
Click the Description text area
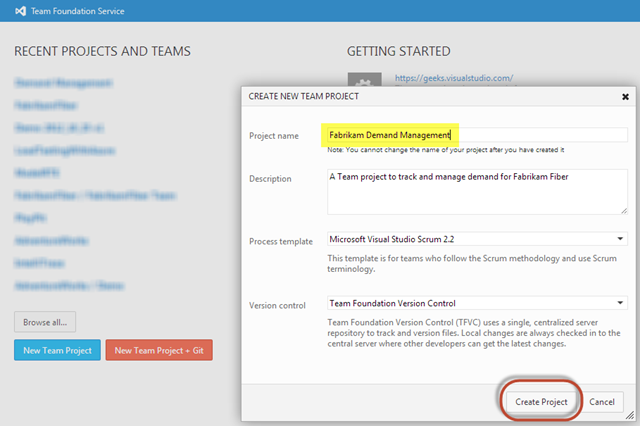[477, 192]
